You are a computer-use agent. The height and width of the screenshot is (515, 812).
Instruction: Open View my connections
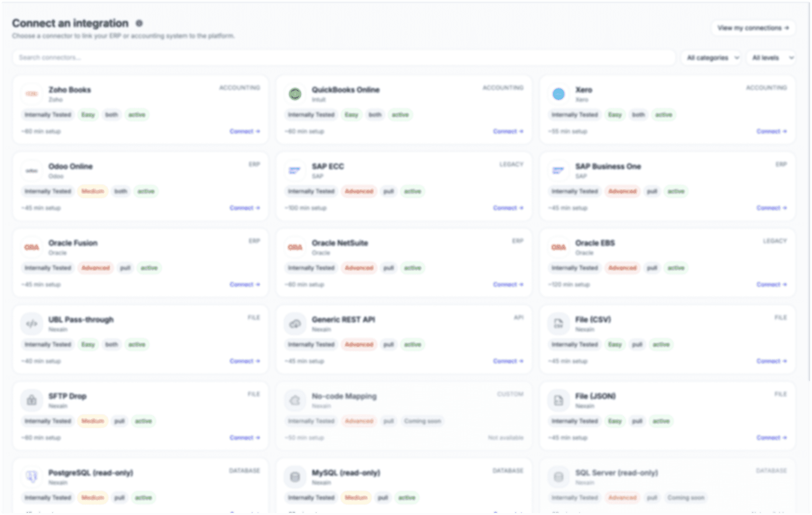coord(753,28)
